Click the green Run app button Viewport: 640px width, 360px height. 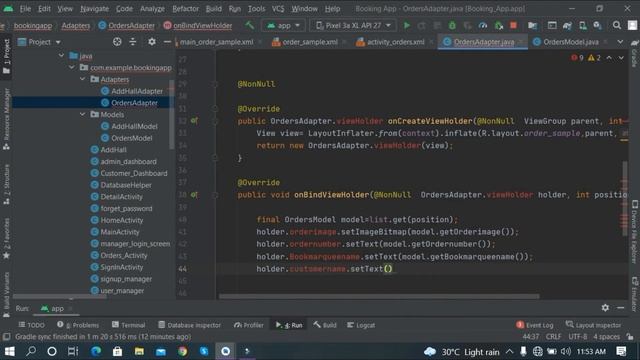coord(407,25)
